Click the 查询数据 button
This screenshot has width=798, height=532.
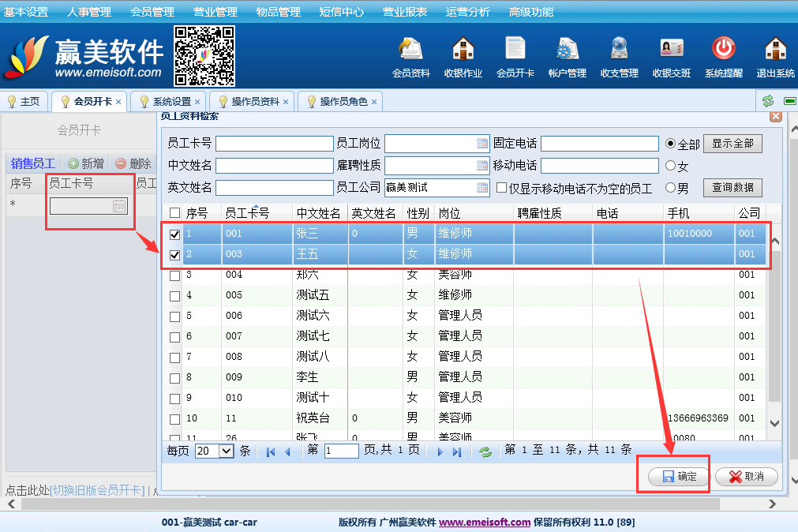(x=732, y=188)
